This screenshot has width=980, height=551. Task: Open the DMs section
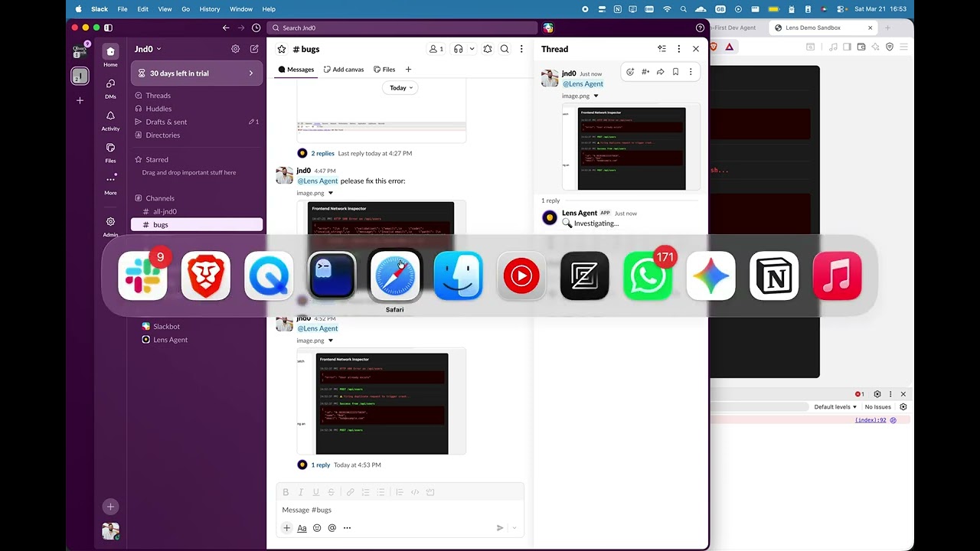(110, 84)
